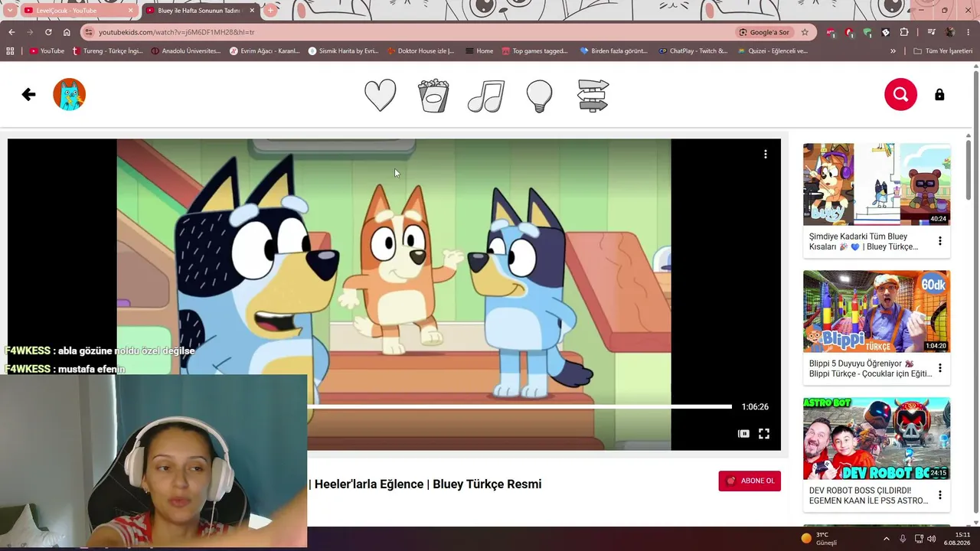The image size is (980, 551).
Task: Seek along the video progress bar
Action: (519, 406)
